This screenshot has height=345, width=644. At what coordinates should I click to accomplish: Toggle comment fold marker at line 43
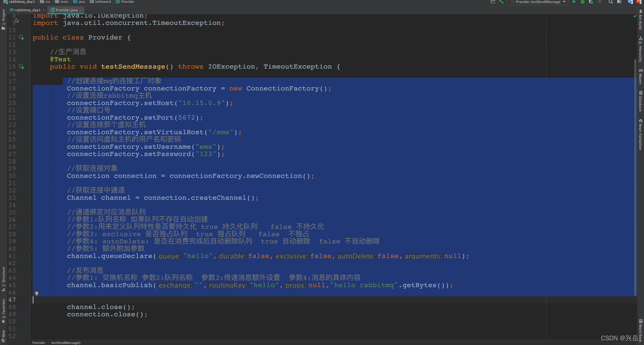pyautogui.click(x=30, y=271)
